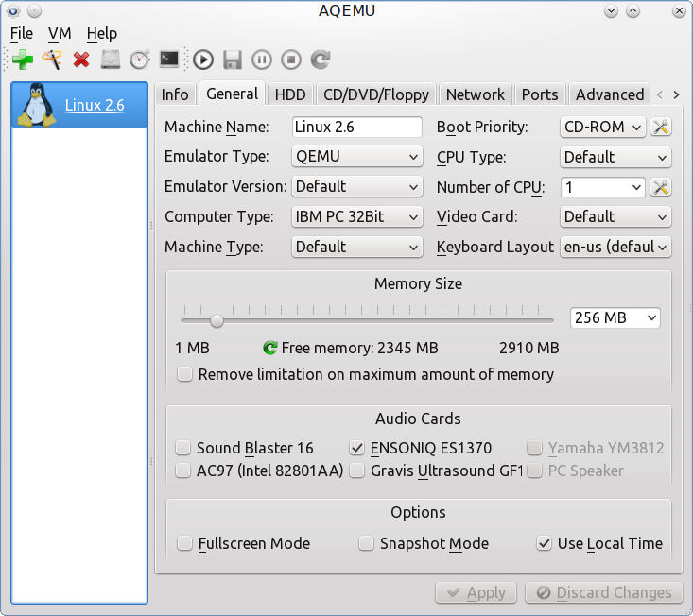Enable Snapshot Mode checkbox

[366, 543]
